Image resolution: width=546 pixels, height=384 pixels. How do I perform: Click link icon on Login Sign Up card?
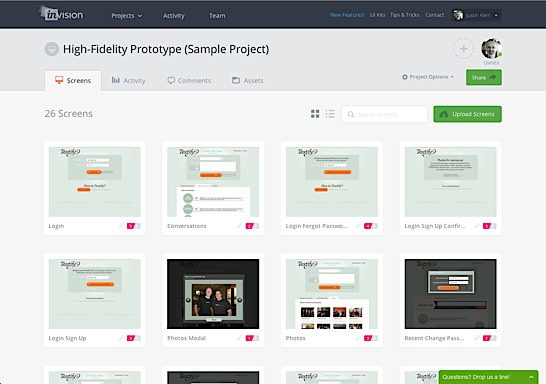pos(121,338)
